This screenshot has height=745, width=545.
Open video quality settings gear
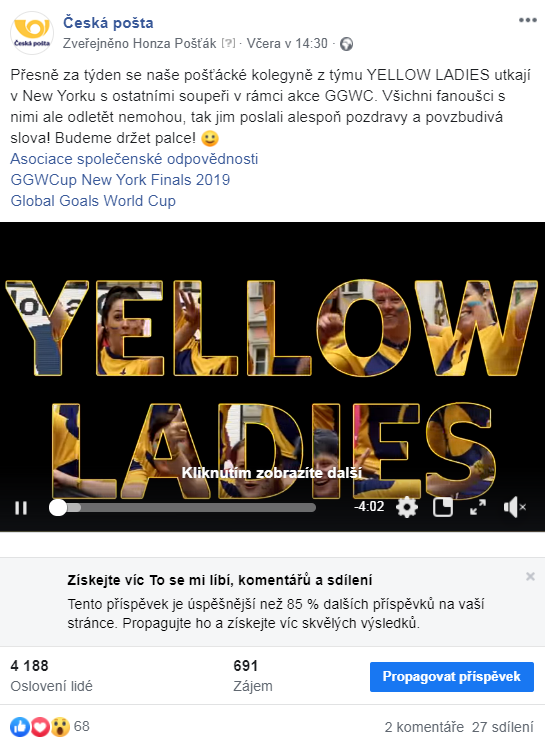[407, 507]
